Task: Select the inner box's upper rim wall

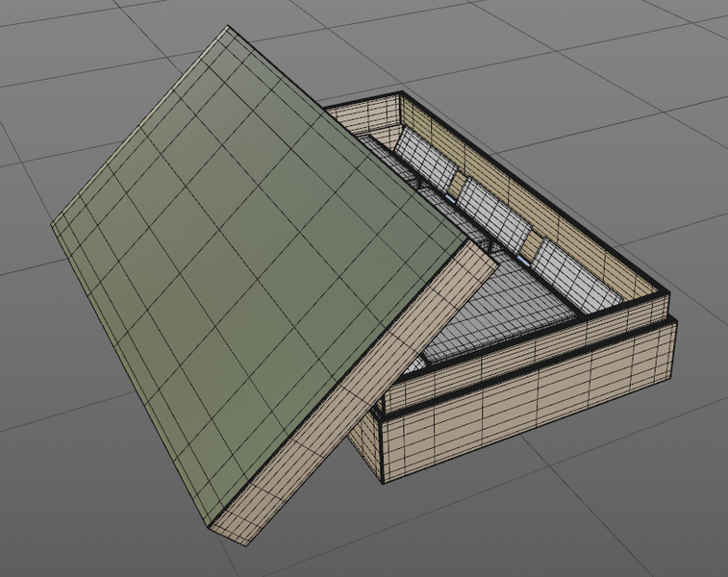Action: [527, 353]
